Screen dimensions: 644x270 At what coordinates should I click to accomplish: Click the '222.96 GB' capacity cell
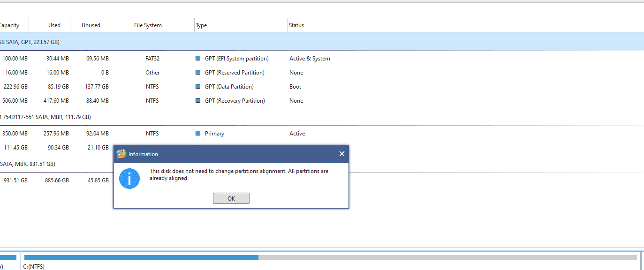(15, 87)
